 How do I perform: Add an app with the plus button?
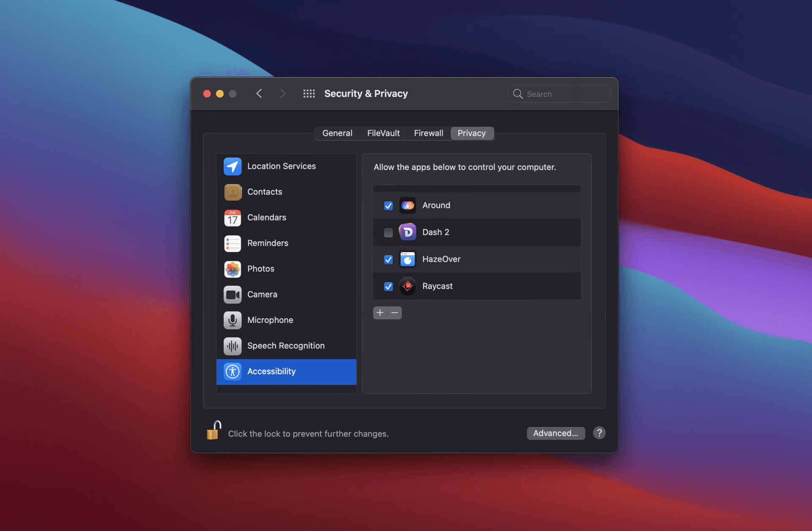tap(380, 313)
